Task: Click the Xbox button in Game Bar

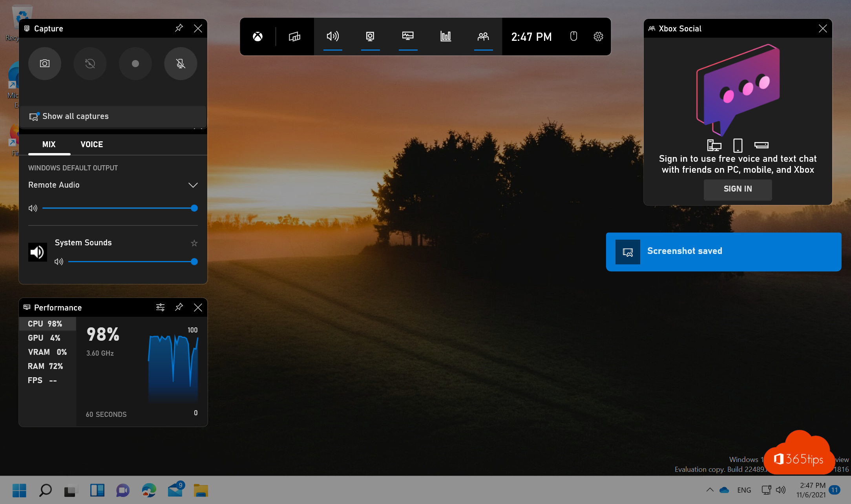Action: [x=257, y=37]
